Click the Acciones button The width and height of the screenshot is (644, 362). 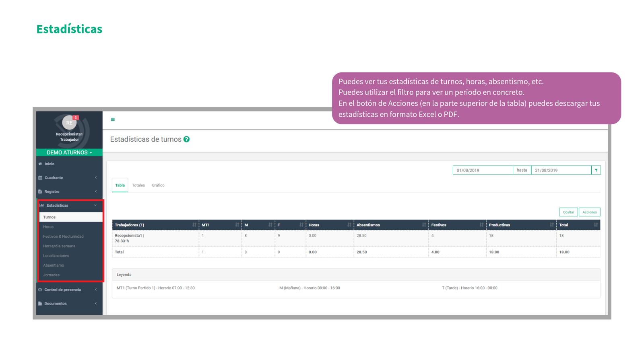click(589, 212)
